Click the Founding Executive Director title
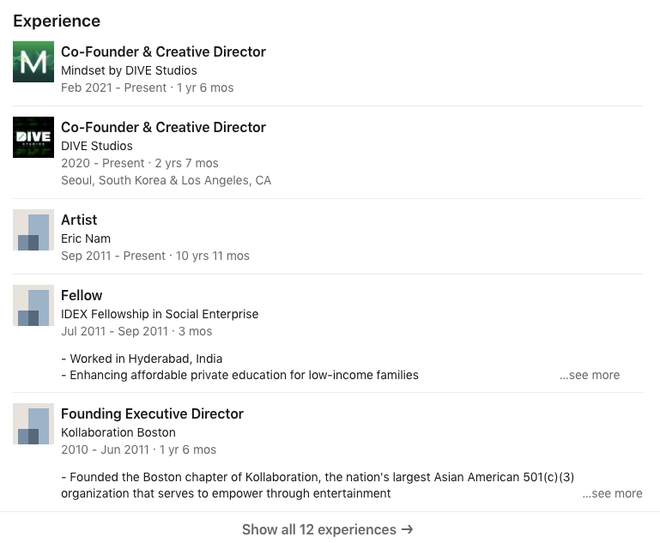This screenshot has width=660, height=543. pyautogui.click(x=152, y=413)
